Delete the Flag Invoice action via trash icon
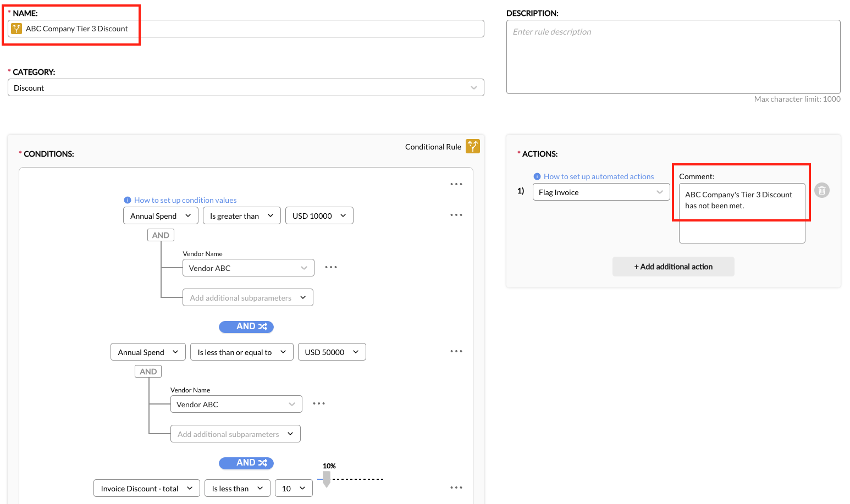This screenshot has height=504, width=850. click(x=821, y=190)
